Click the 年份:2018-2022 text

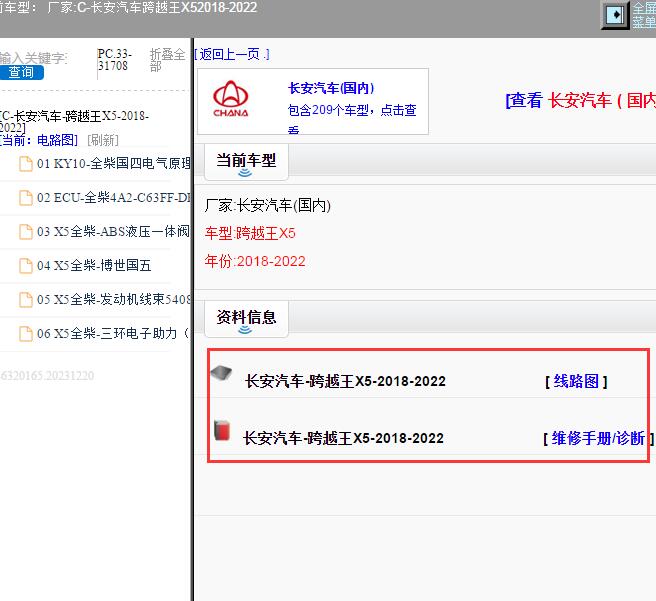255,261
